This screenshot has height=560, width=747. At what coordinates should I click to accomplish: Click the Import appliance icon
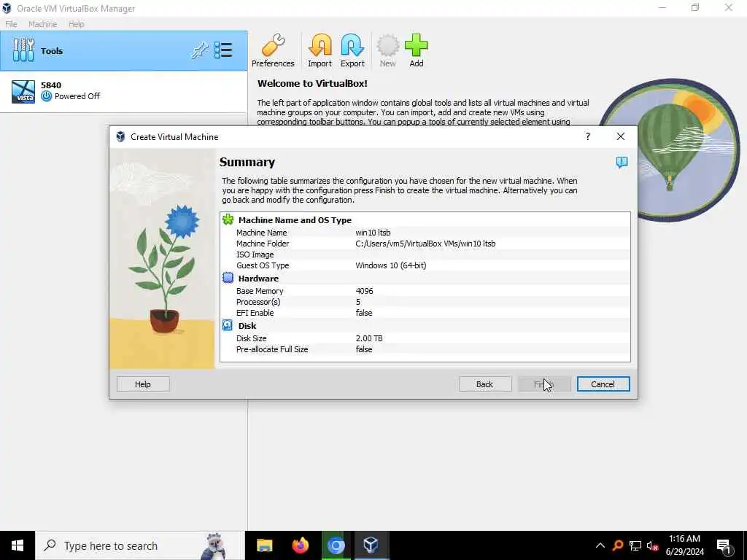pyautogui.click(x=320, y=50)
